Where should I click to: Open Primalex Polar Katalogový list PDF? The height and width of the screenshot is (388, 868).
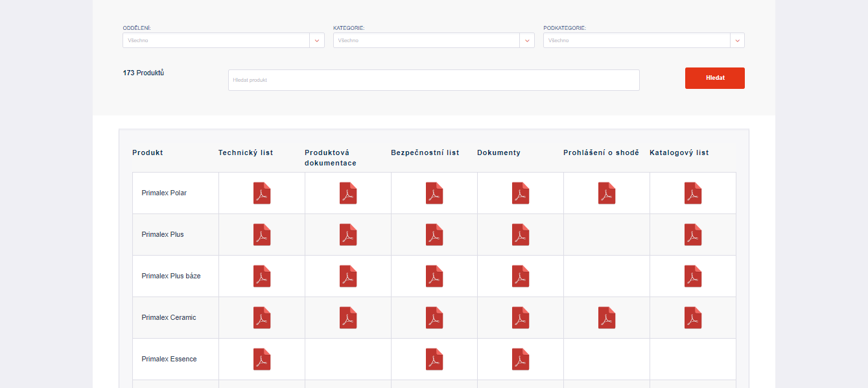693,193
